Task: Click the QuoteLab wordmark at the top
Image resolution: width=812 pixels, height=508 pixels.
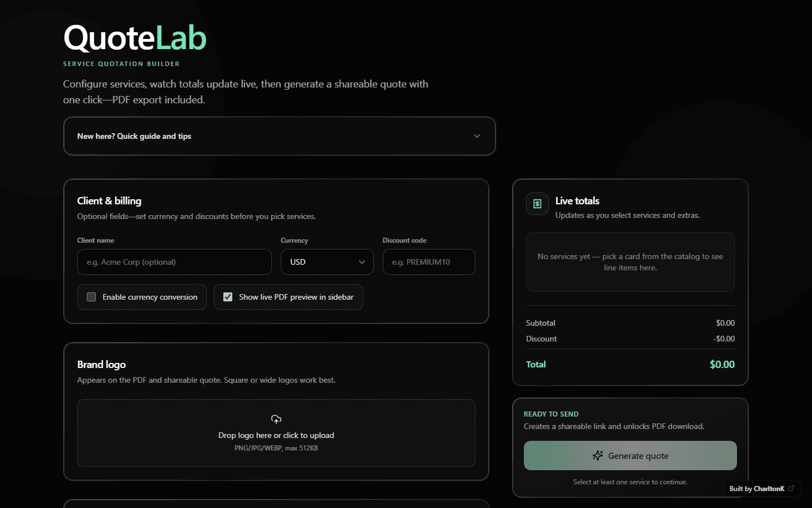Action: click(134, 37)
